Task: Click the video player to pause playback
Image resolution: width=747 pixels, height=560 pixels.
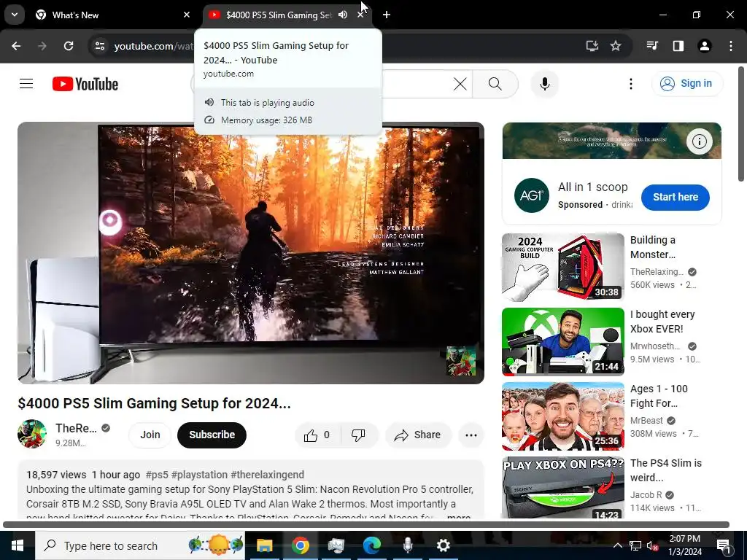Action: [x=251, y=253]
